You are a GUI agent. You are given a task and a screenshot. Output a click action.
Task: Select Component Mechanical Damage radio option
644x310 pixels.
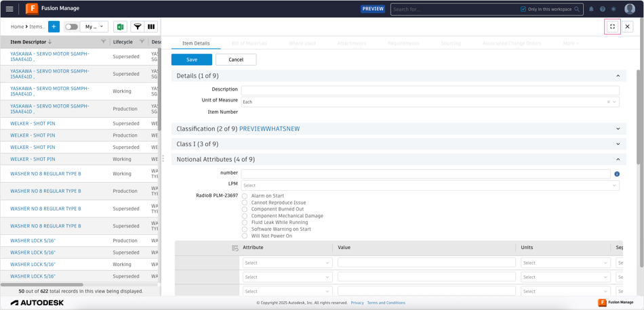point(244,216)
